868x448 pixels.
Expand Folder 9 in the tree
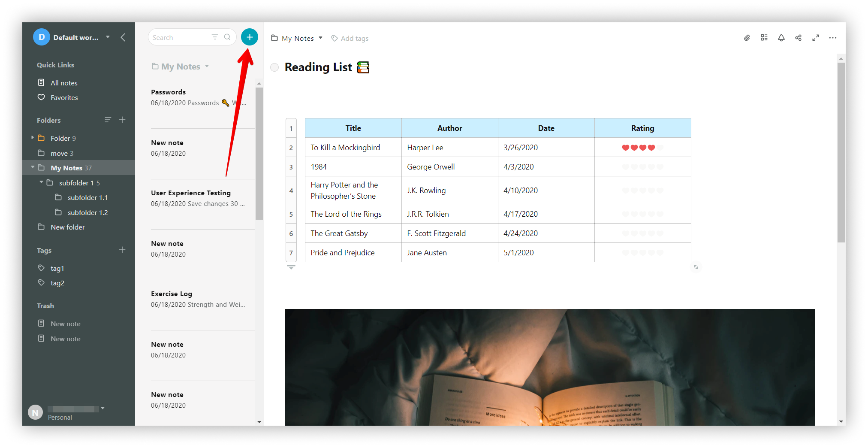[32, 138]
